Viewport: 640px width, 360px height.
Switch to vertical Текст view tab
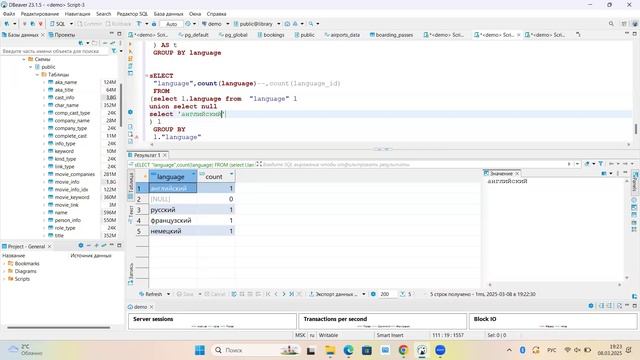(x=131, y=214)
